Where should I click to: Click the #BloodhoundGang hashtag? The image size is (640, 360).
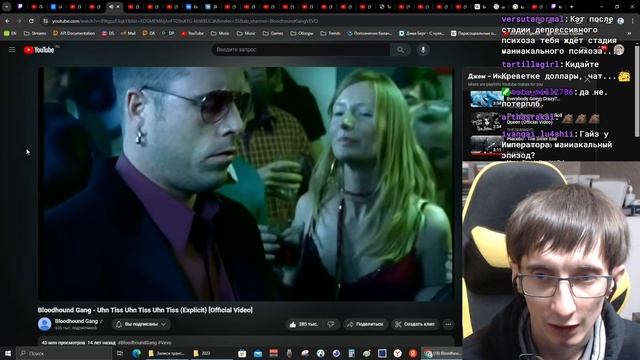click(138, 343)
